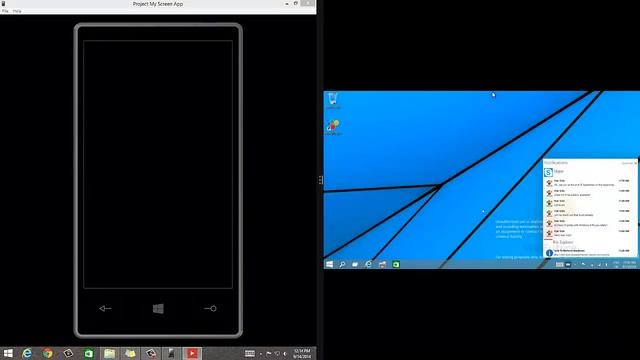Click the blank projected phone screen area
640x360 pixels.
pyautogui.click(x=158, y=164)
